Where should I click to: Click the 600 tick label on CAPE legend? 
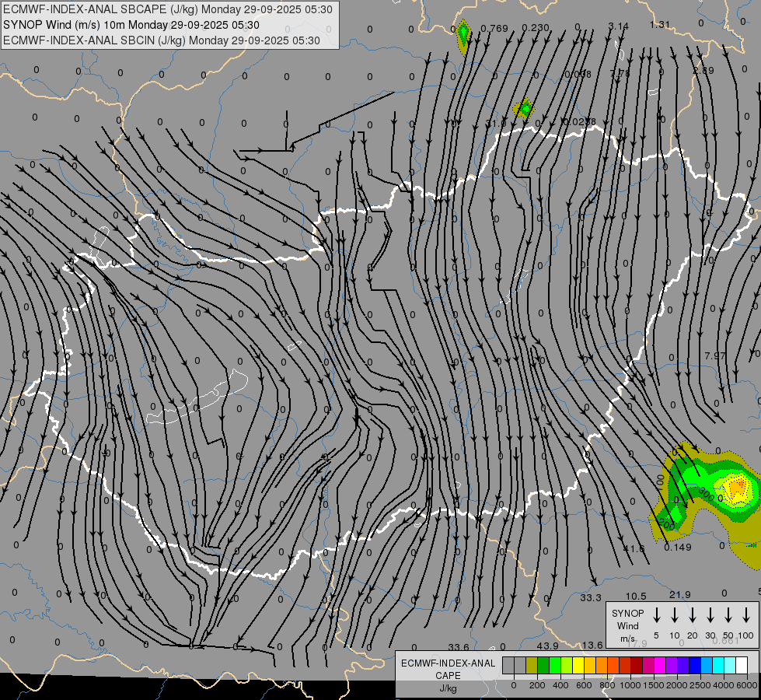click(x=584, y=685)
